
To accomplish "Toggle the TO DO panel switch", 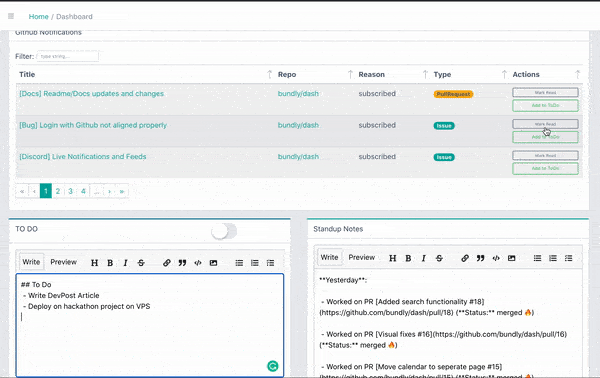I will 224,231.
